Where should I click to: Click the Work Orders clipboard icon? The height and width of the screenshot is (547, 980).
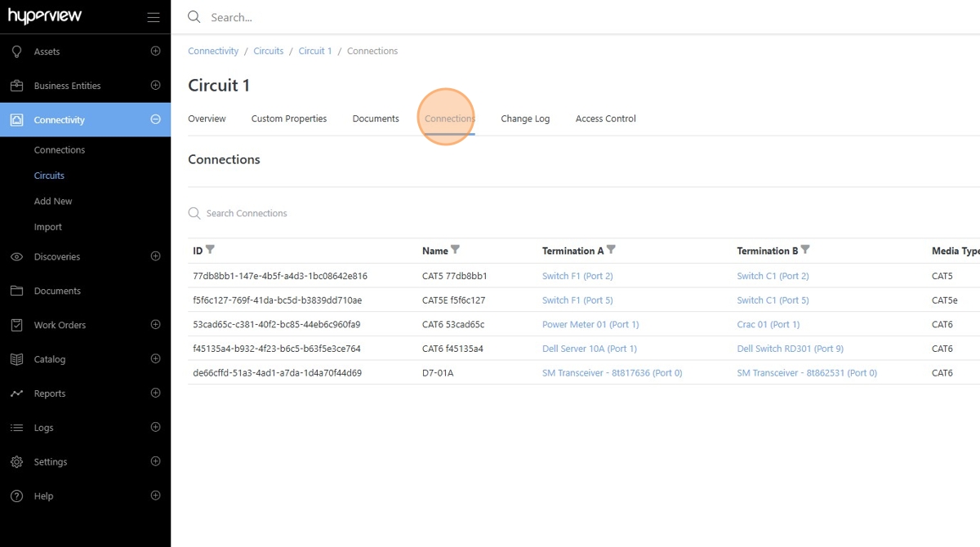pos(16,325)
